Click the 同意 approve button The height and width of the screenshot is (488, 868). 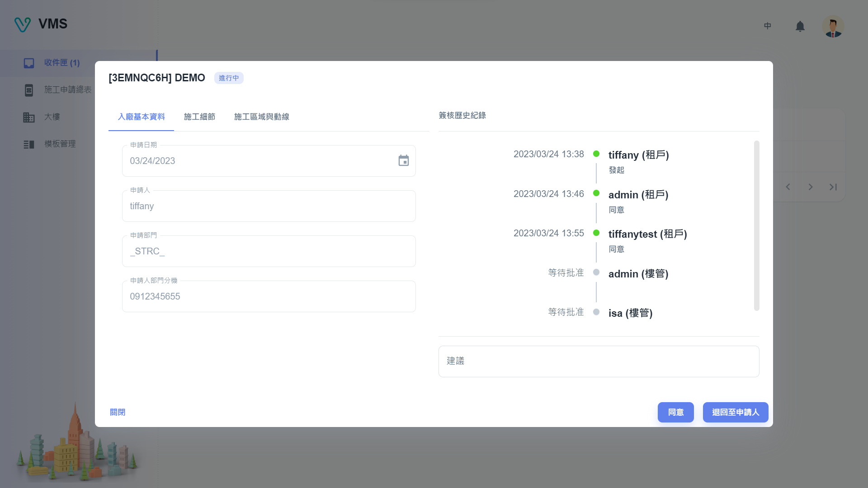pyautogui.click(x=675, y=412)
